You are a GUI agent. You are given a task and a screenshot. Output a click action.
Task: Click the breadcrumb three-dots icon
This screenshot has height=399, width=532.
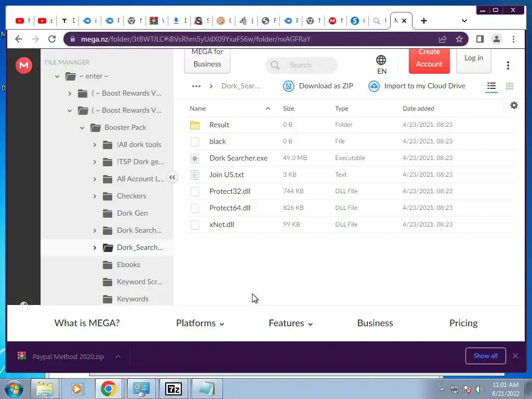tap(196, 86)
